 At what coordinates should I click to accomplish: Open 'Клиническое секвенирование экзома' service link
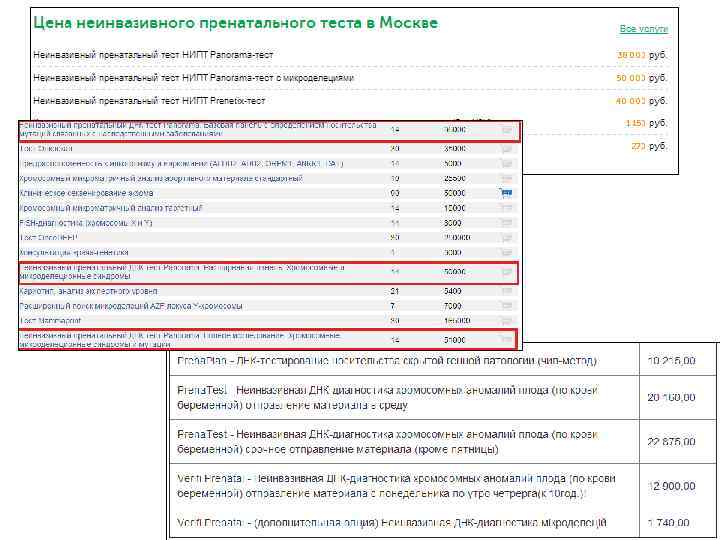(x=86, y=193)
